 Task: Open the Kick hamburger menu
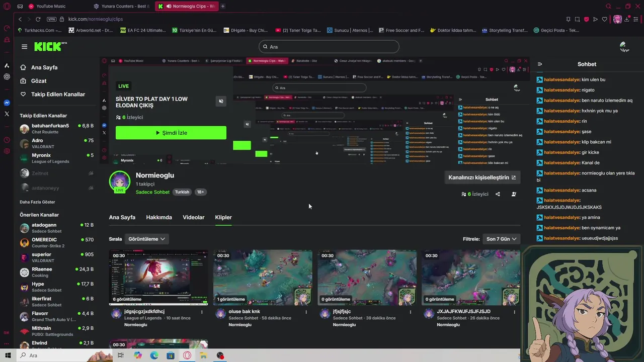(24, 47)
